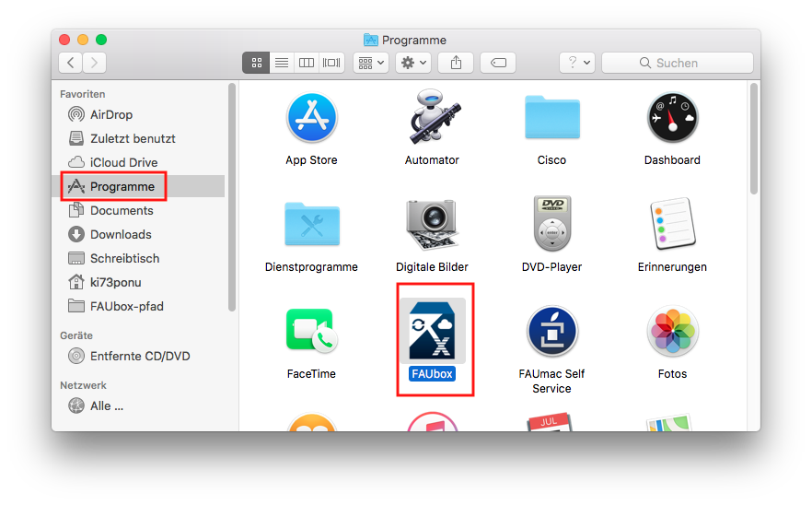812x505 pixels.
Task: Go forward with the right arrow button
Action: pyautogui.click(x=95, y=63)
